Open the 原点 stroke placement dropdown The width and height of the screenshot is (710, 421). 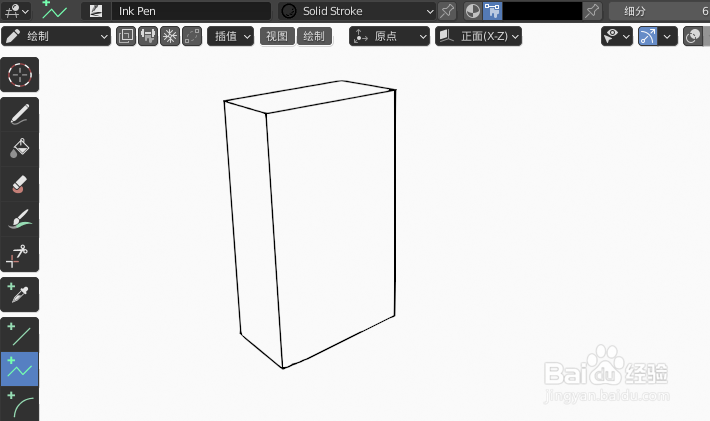click(x=389, y=36)
